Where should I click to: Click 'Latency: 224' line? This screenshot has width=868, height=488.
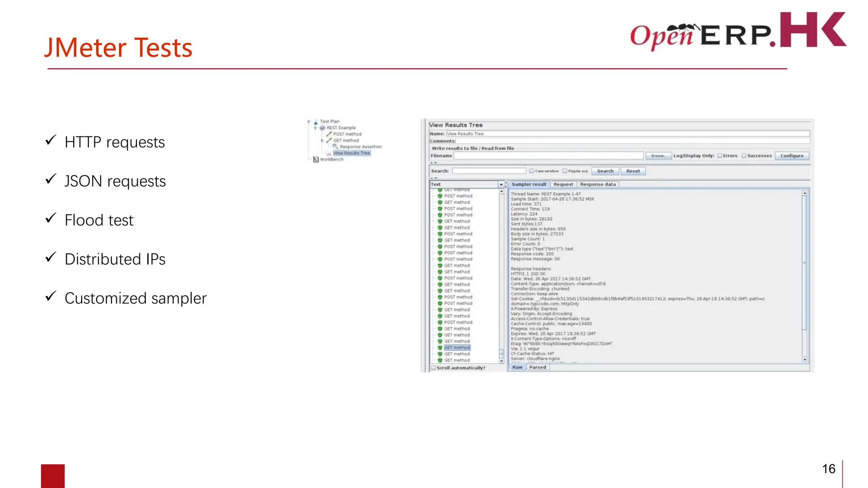point(523,214)
